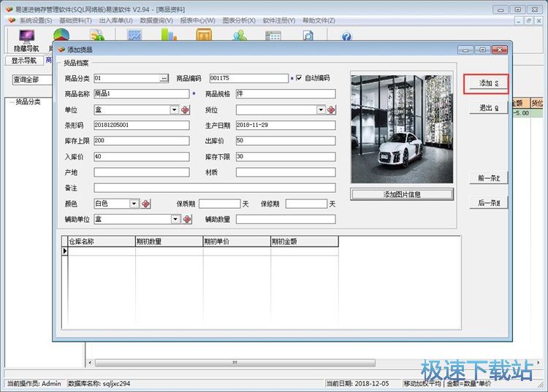Click the 退出 Q button
The height and width of the screenshot is (392, 548).
click(488, 108)
